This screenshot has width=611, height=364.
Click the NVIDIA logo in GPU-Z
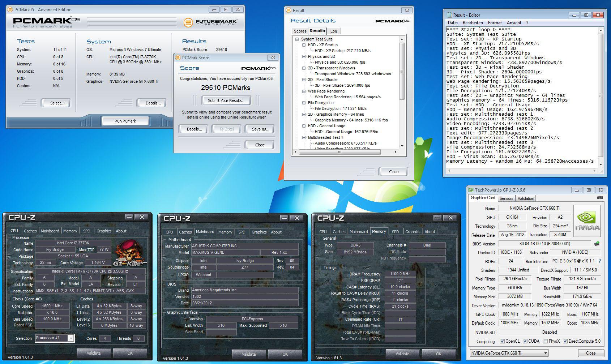[x=587, y=221]
